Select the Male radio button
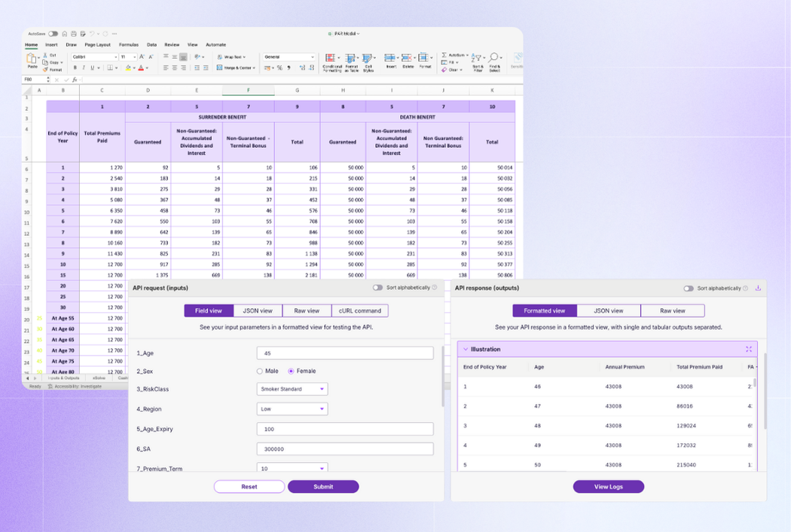The width and height of the screenshot is (791, 532). tap(260, 371)
